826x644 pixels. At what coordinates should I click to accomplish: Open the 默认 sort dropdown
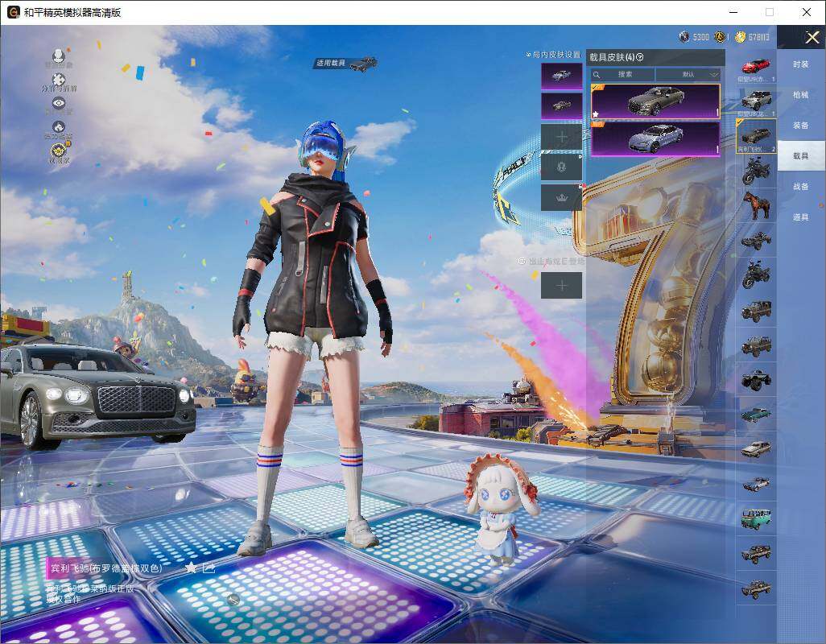688,74
